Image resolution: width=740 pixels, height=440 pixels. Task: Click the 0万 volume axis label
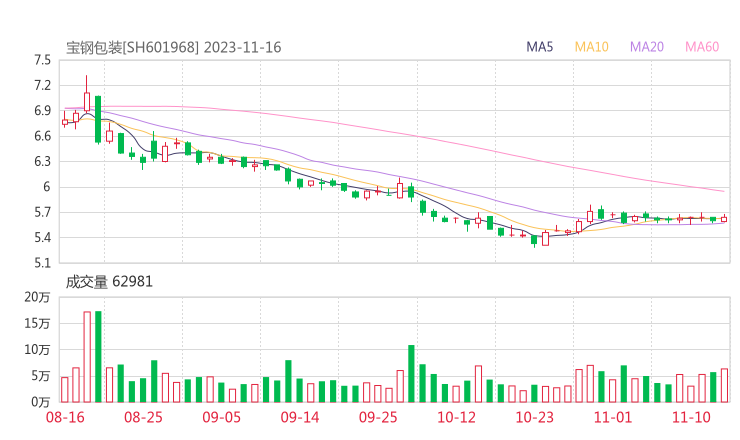pyautogui.click(x=41, y=402)
